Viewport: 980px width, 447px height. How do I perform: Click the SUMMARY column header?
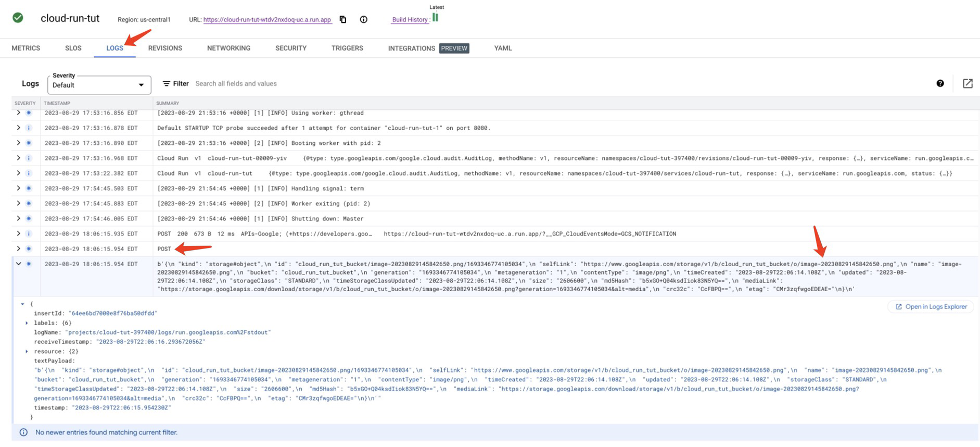click(168, 103)
